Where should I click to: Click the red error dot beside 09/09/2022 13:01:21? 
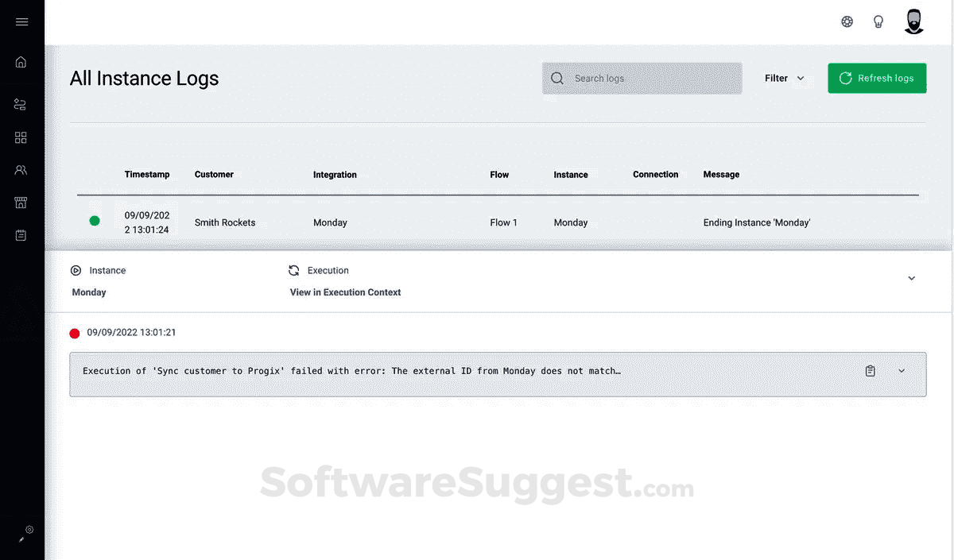(75, 334)
